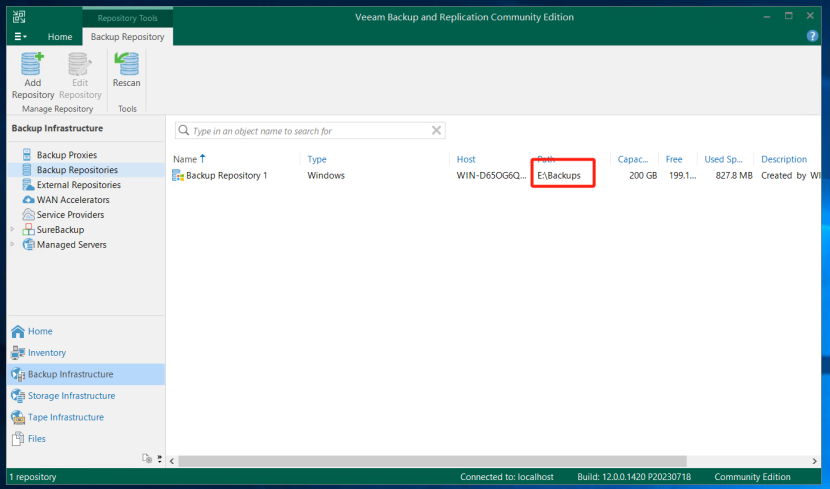Click the Backup Repository 1 row icon
Screen dimensions: 830x489
(x=178, y=176)
